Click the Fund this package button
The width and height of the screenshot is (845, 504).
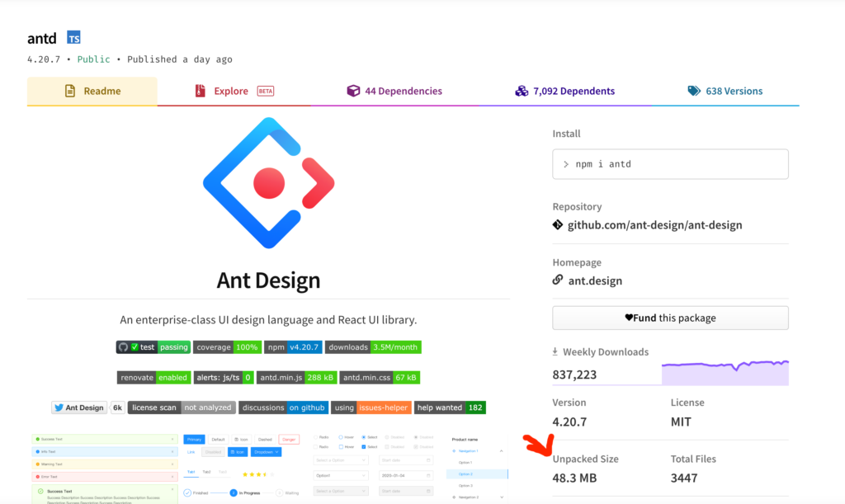[x=670, y=318]
